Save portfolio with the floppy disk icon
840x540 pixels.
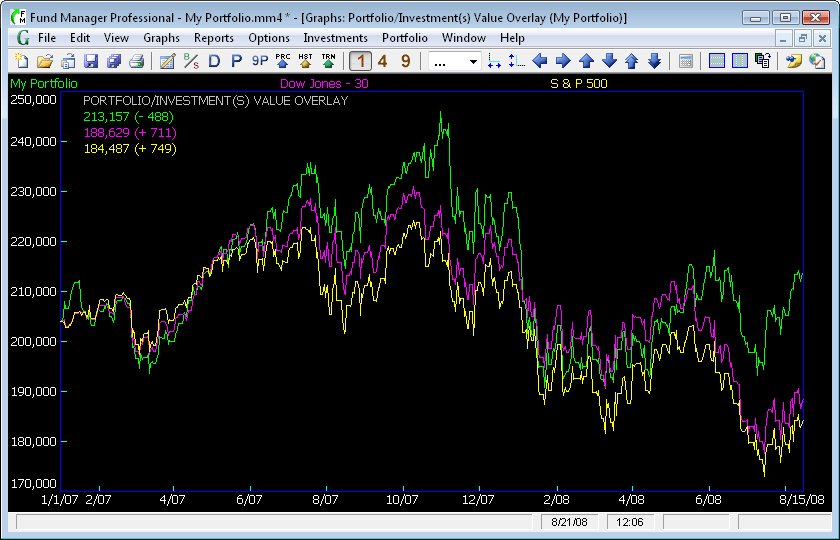click(x=91, y=61)
